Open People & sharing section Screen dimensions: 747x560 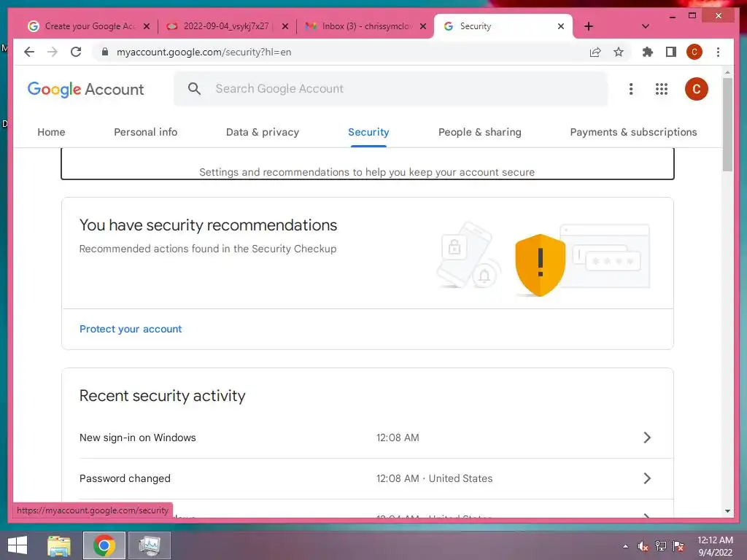click(480, 132)
